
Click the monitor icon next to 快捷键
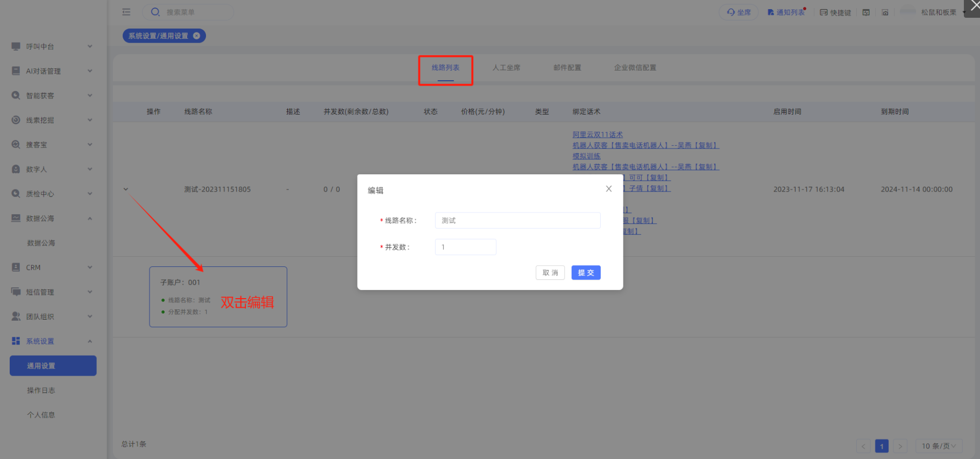point(866,12)
